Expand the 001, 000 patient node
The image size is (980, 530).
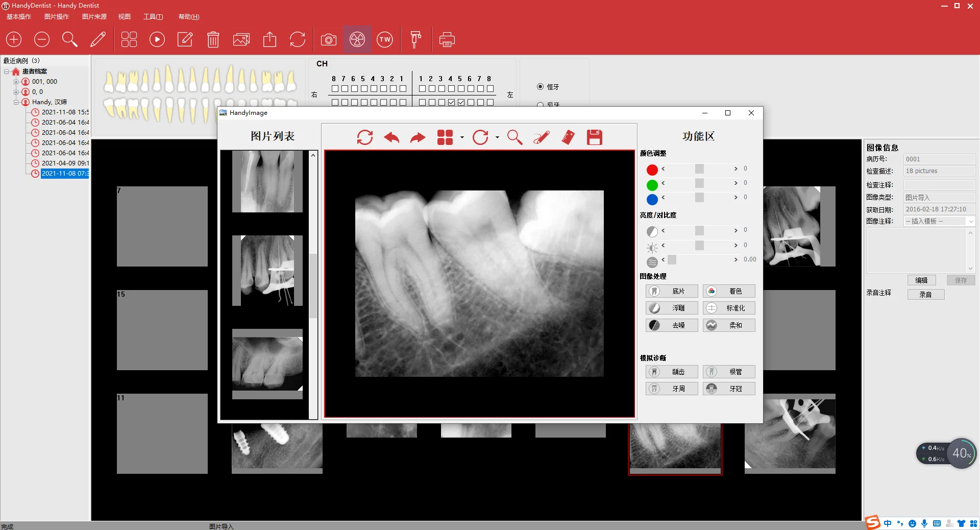tap(16, 82)
